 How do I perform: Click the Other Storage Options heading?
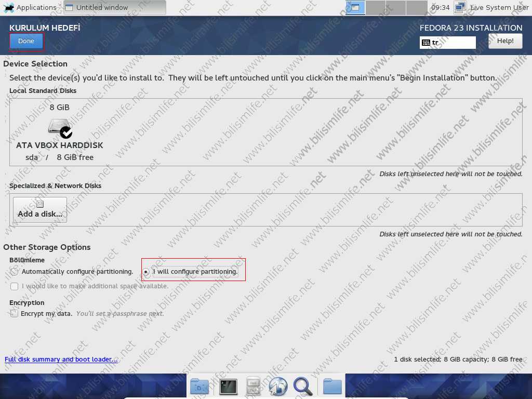click(47, 247)
